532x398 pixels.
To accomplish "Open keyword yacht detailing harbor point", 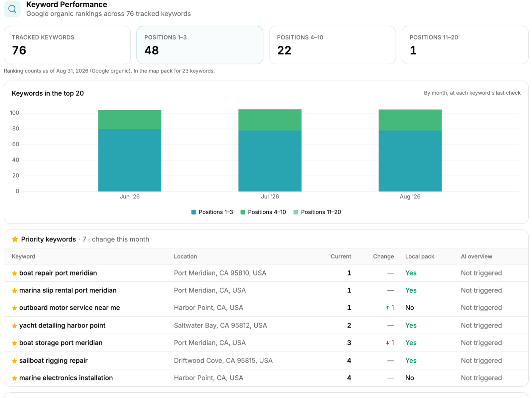I will tap(62, 326).
